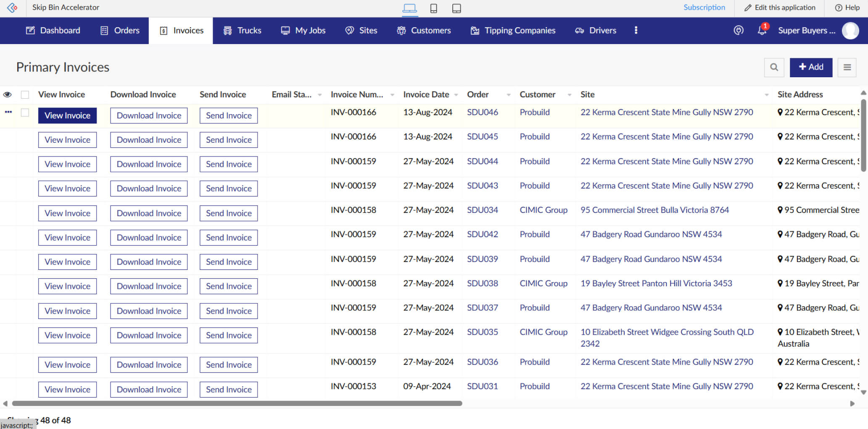Open the notification bell with badge

point(761,30)
